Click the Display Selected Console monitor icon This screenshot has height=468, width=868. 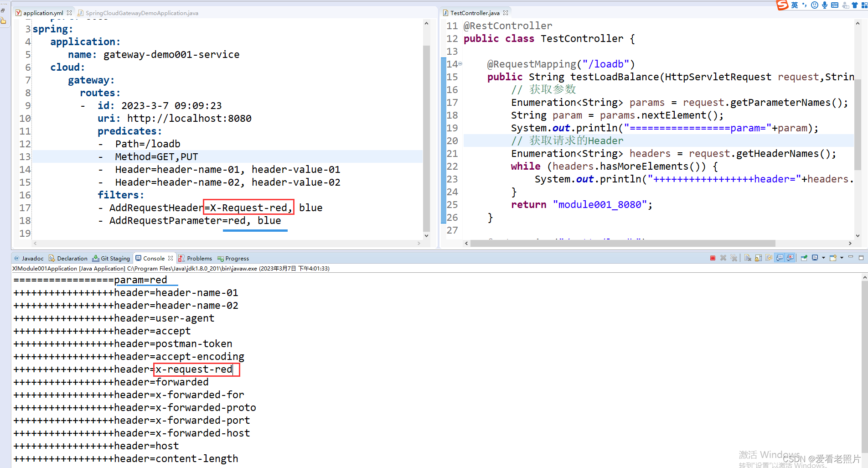[x=815, y=258]
